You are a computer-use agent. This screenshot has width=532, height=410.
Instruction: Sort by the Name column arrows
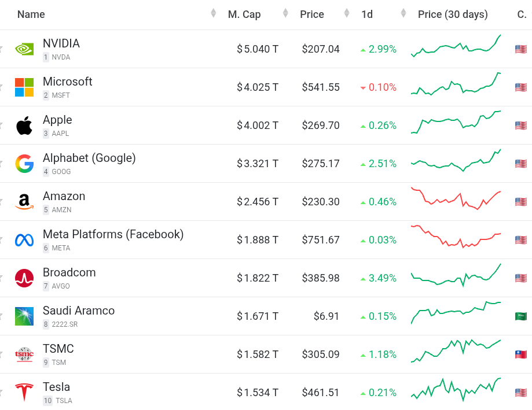pyautogui.click(x=214, y=14)
